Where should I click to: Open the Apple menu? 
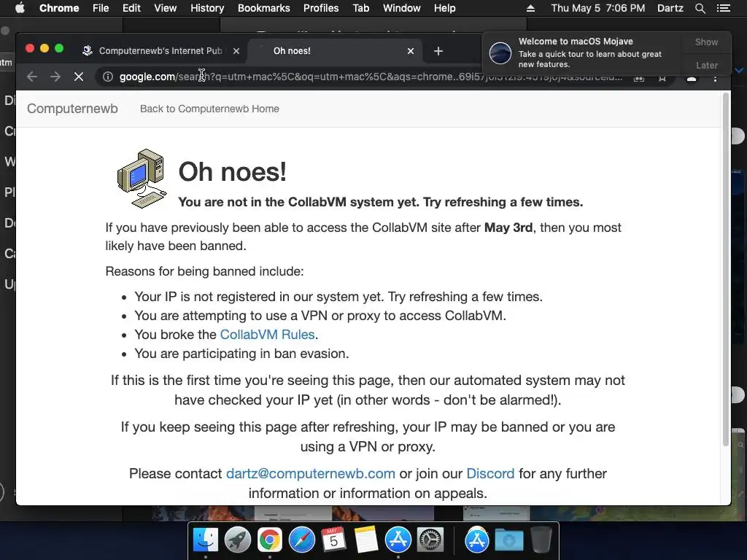pyautogui.click(x=20, y=8)
